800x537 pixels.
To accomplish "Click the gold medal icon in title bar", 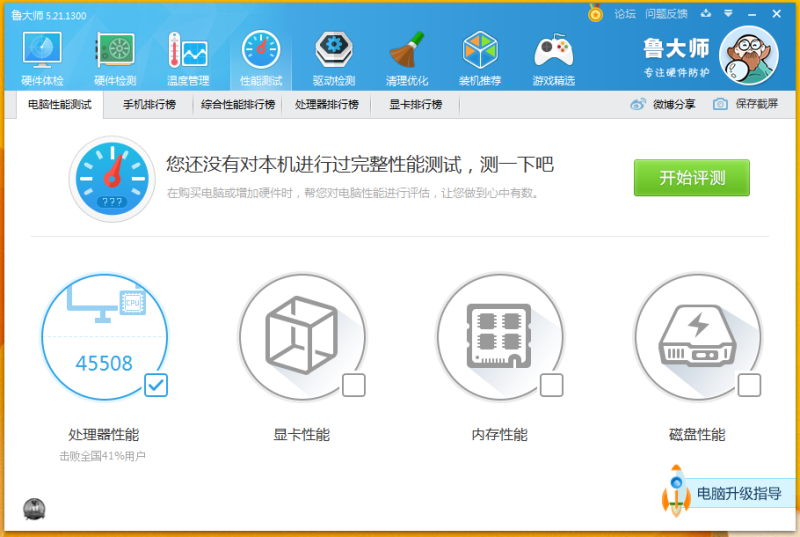I will pyautogui.click(x=596, y=13).
